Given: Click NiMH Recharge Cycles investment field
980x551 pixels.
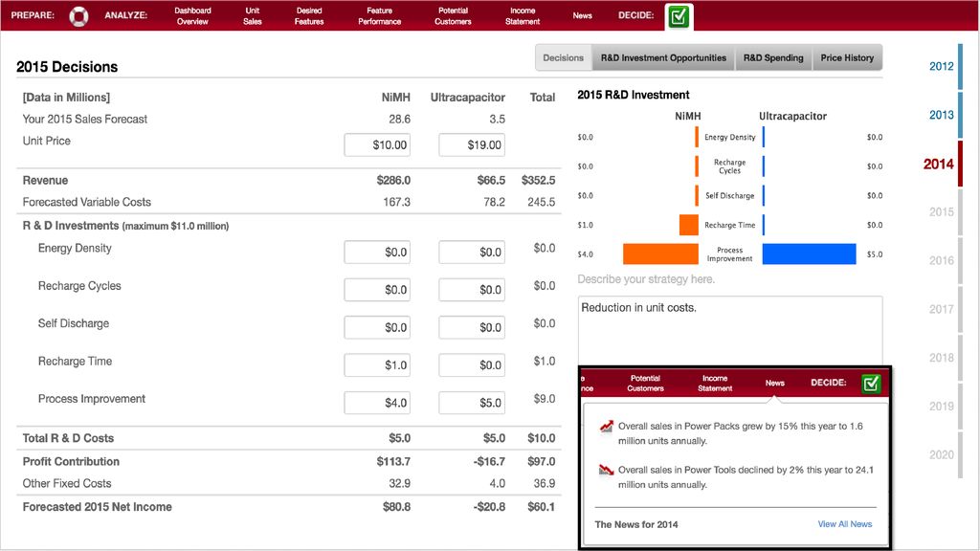Looking at the screenshot, I should point(377,290).
